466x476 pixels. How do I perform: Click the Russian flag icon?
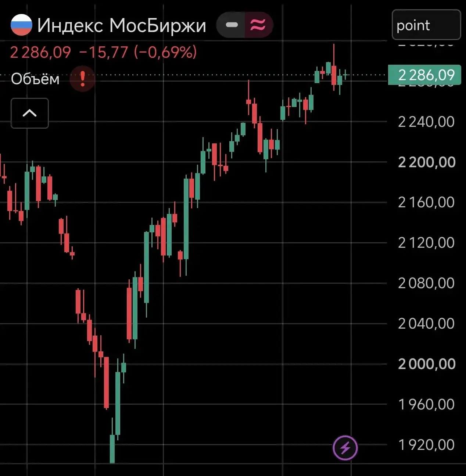click(21, 25)
